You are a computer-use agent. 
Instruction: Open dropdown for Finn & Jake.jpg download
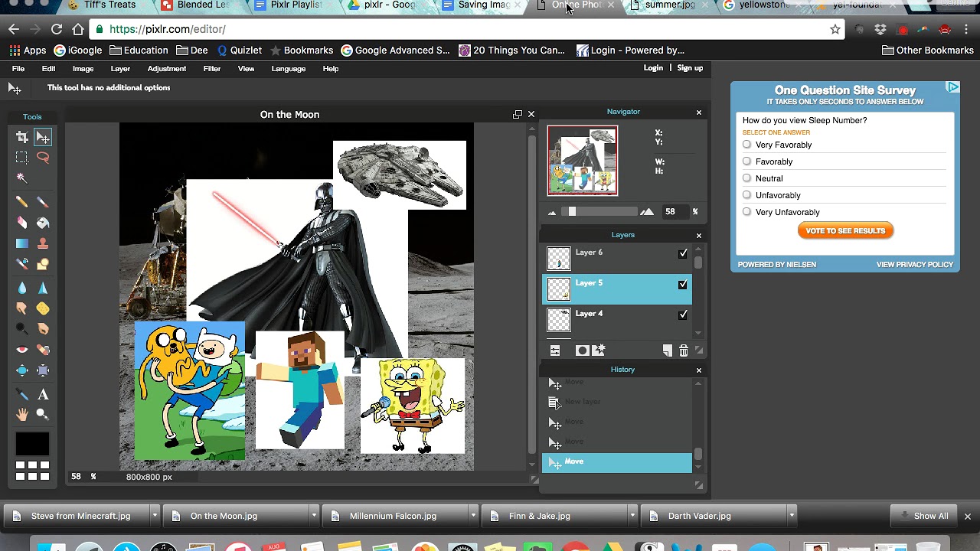[632, 516]
